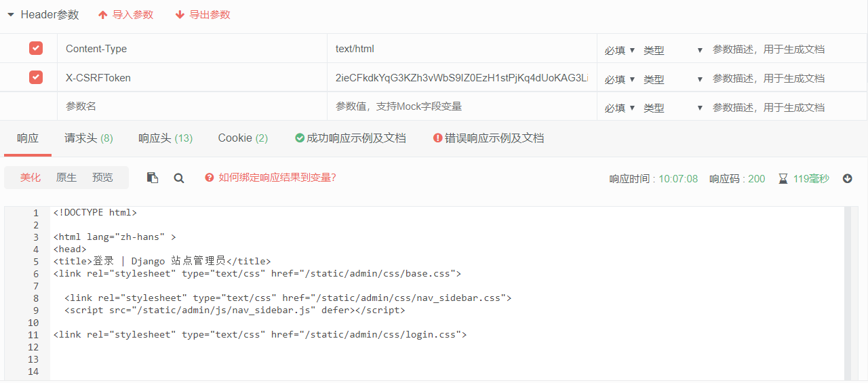The height and width of the screenshot is (383, 868).
Task: Click the <head> tag line
Action: coord(70,249)
